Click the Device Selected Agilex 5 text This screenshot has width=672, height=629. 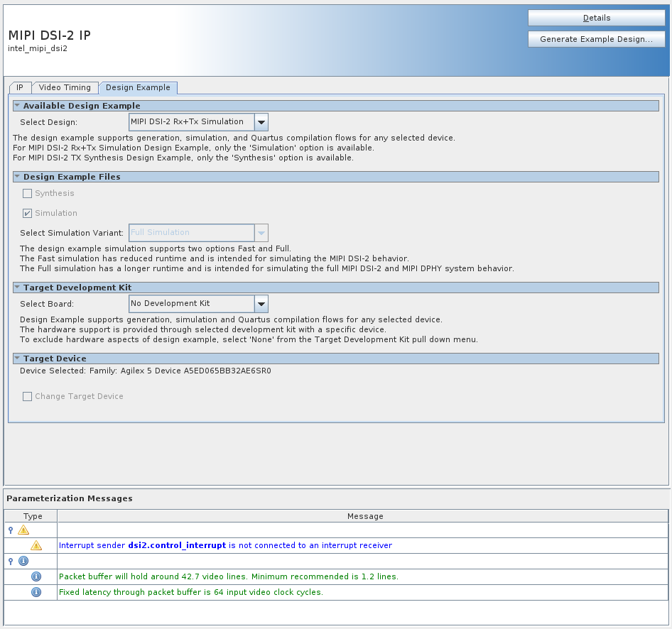pyautogui.click(x=146, y=371)
